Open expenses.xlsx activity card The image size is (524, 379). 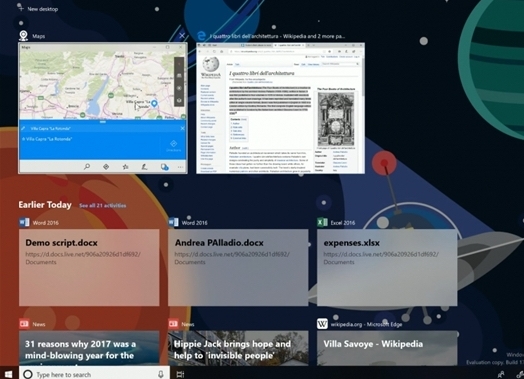(387, 267)
